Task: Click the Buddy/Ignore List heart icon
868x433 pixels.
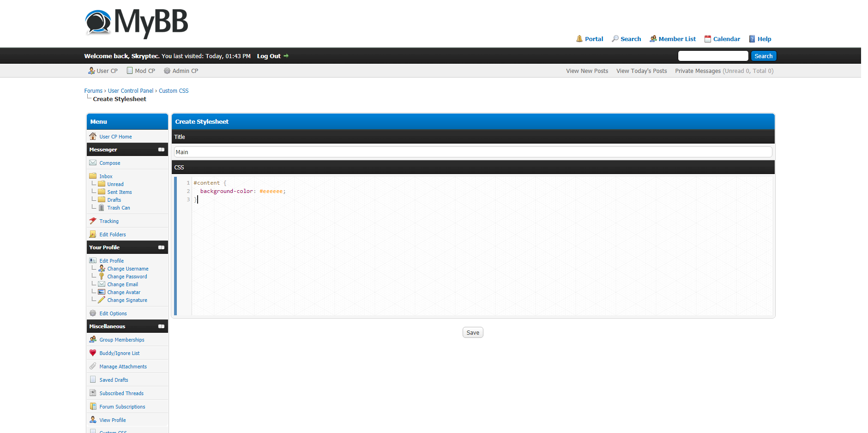Action: pos(93,353)
